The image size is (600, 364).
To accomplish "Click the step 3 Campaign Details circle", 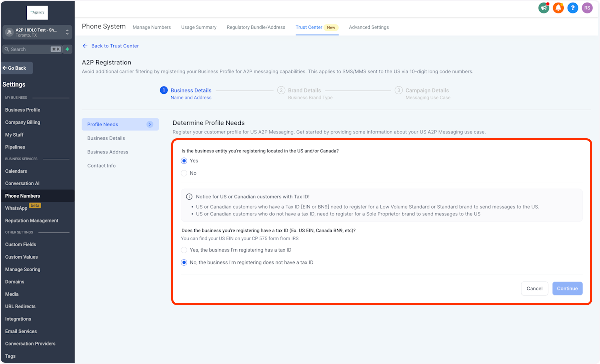I will (x=399, y=90).
